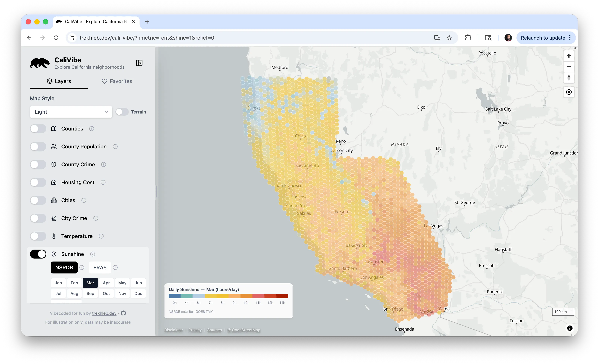Open map attribution info icon
The height and width of the screenshot is (364, 599).
pyautogui.click(x=569, y=328)
